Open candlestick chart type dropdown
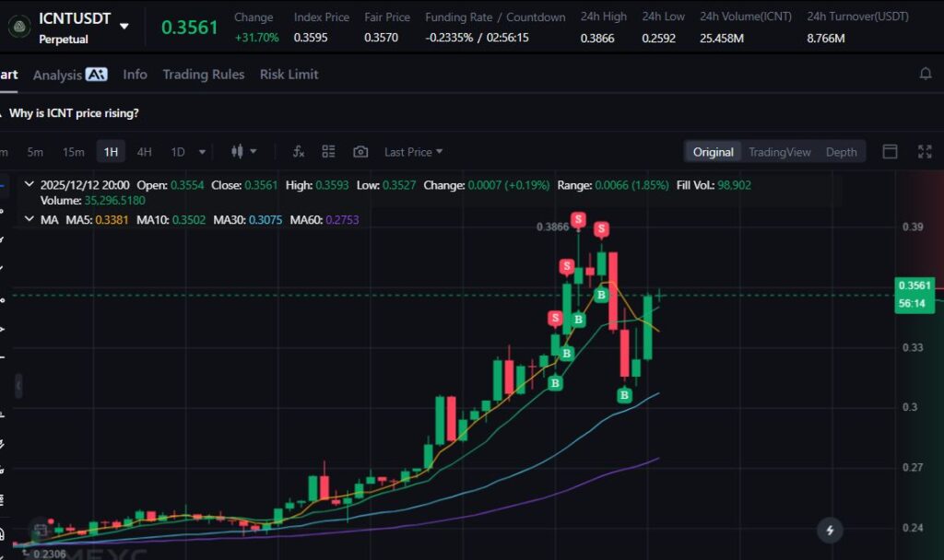Viewport: 944px width, 560px height. (244, 152)
